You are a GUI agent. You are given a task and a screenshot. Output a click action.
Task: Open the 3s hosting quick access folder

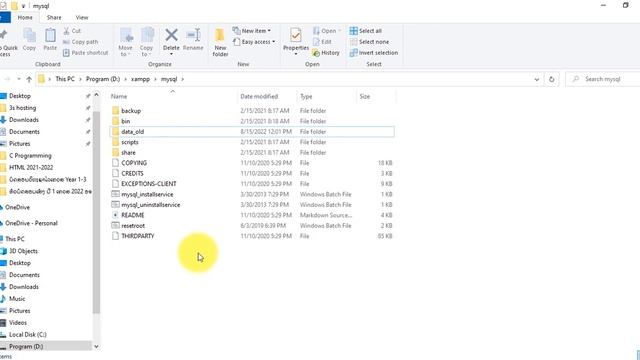(x=22, y=108)
